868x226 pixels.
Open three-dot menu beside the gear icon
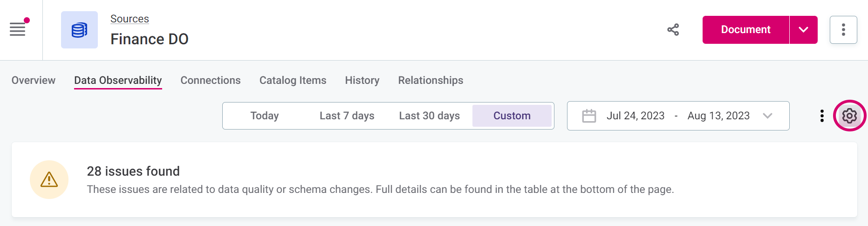(x=822, y=116)
